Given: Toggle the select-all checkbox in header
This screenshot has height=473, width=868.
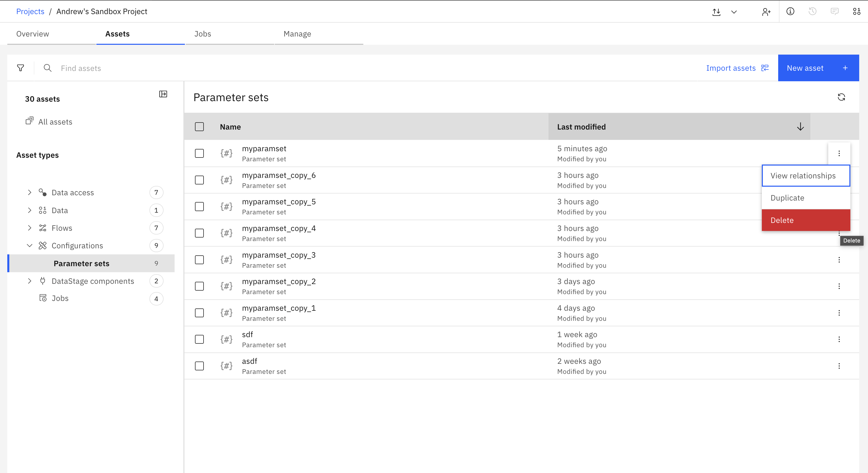Looking at the screenshot, I should coord(200,127).
